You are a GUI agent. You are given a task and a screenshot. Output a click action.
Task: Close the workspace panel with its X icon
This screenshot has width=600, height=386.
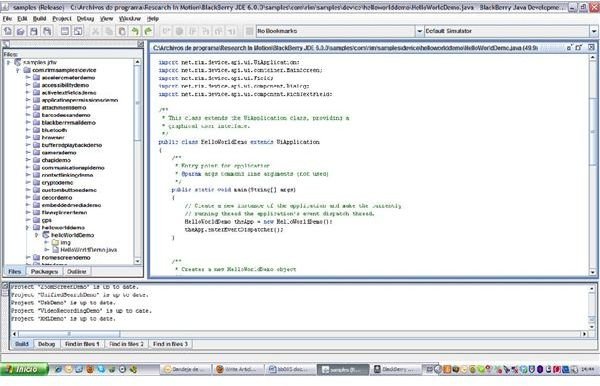click(x=140, y=44)
